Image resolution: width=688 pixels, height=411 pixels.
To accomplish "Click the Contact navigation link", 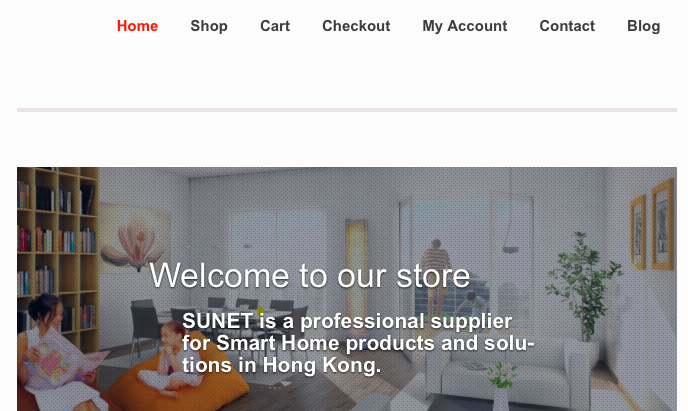I will (x=567, y=26).
